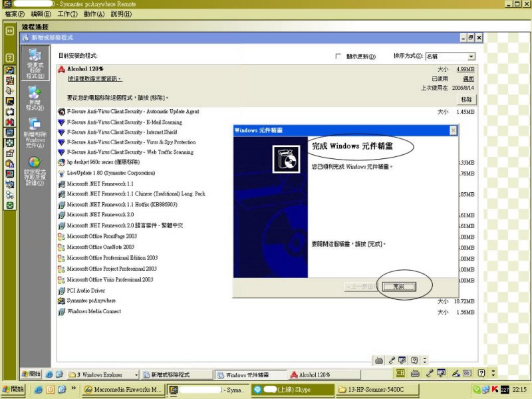Viewport: 532px width, 399px height.
Task: Click red K antivirus tray icon
Action: (495, 389)
